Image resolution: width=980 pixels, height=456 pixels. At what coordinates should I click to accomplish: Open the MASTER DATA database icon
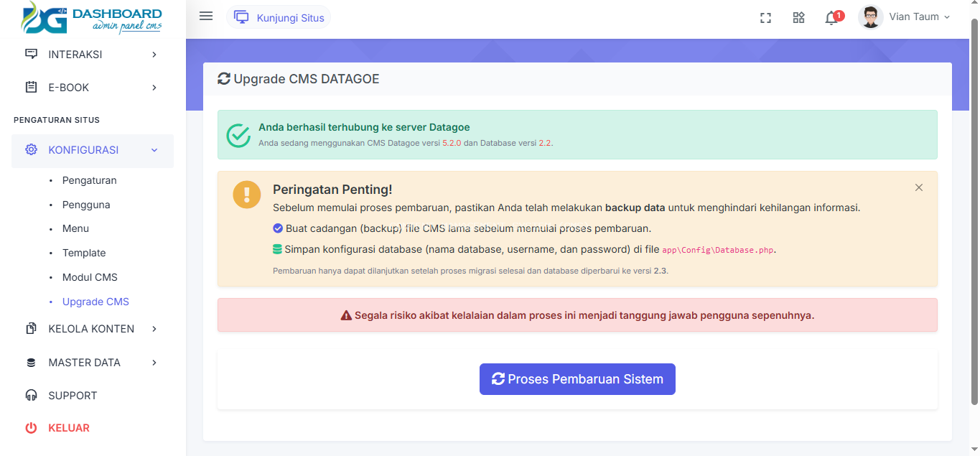(x=30, y=362)
